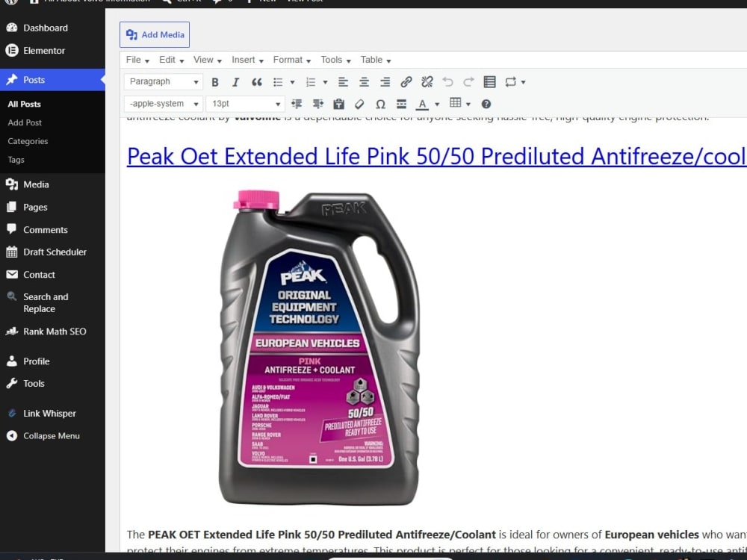Viewport: 747px width, 560px height.
Task: Click Add Post in sidebar
Action: [25, 122]
